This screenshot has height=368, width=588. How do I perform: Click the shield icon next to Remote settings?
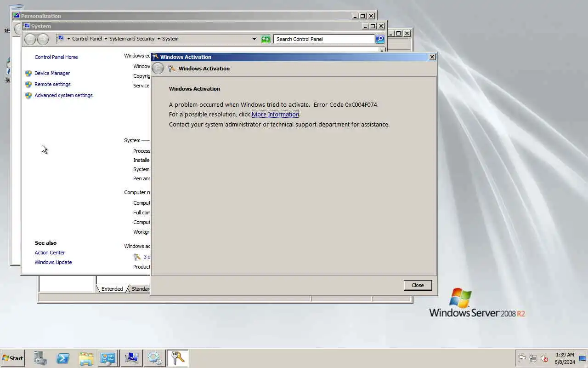tap(28, 84)
